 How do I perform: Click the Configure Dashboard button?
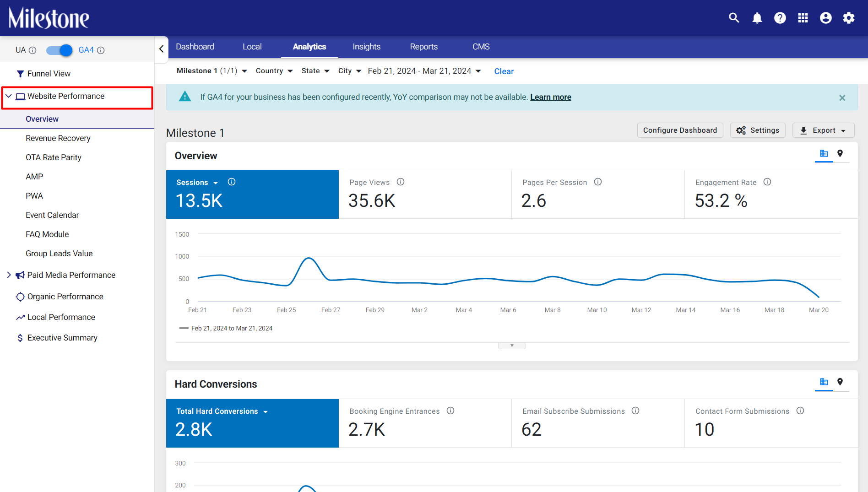680,130
